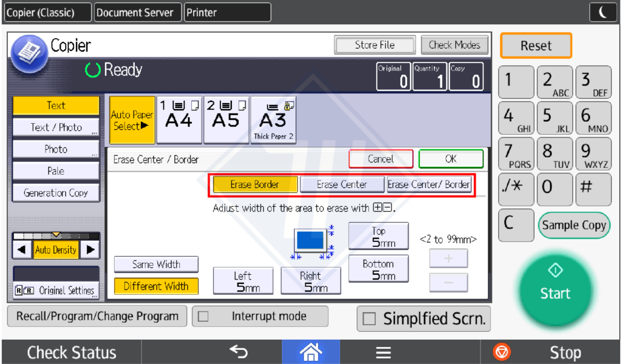The height and width of the screenshot is (364, 622).
Task: Tap number key 2 ABC
Action: pyautogui.click(x=555, y=82)
